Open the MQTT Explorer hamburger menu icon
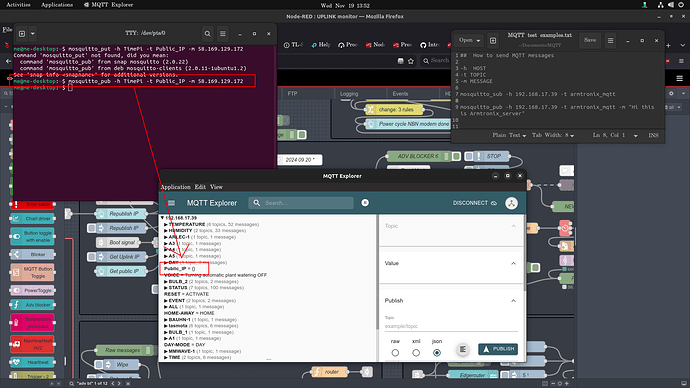Viewport: 690px width, 388px height. click(171, 203)
